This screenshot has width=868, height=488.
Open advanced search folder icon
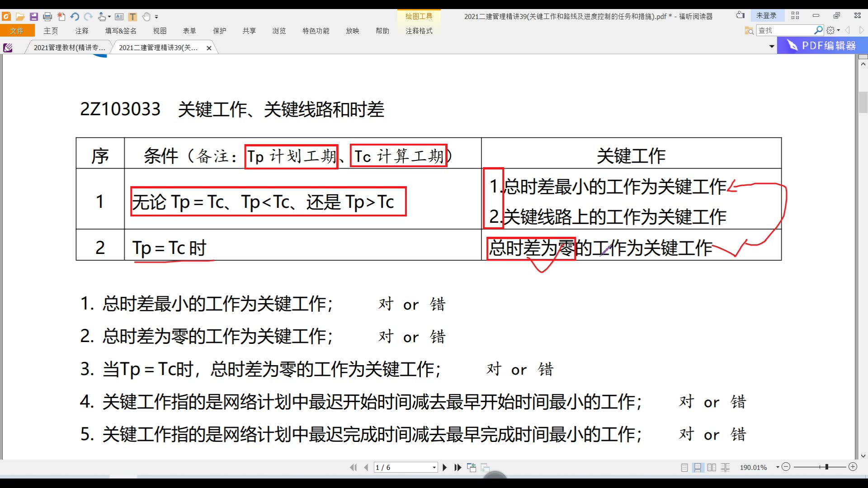click(749, 31)
